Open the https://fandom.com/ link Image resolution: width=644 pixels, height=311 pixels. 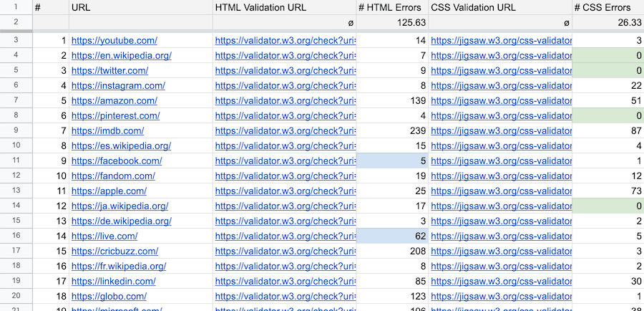click(x=113, y=176)
